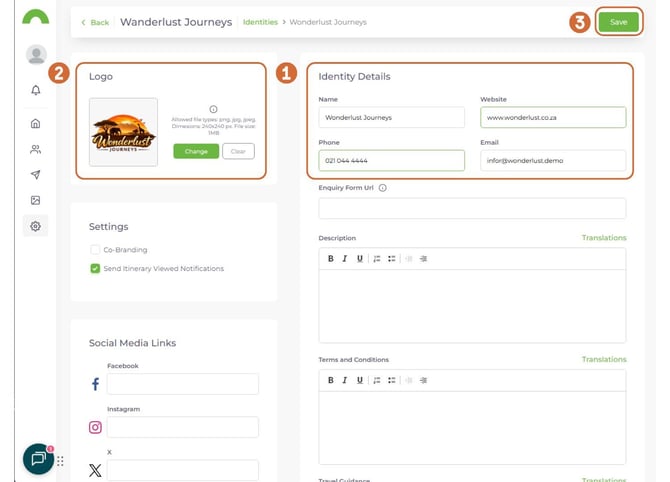The width and height of the screenshot is (670, 482).
Task: Toggle bold in Description editor
Action: (331, 259)
